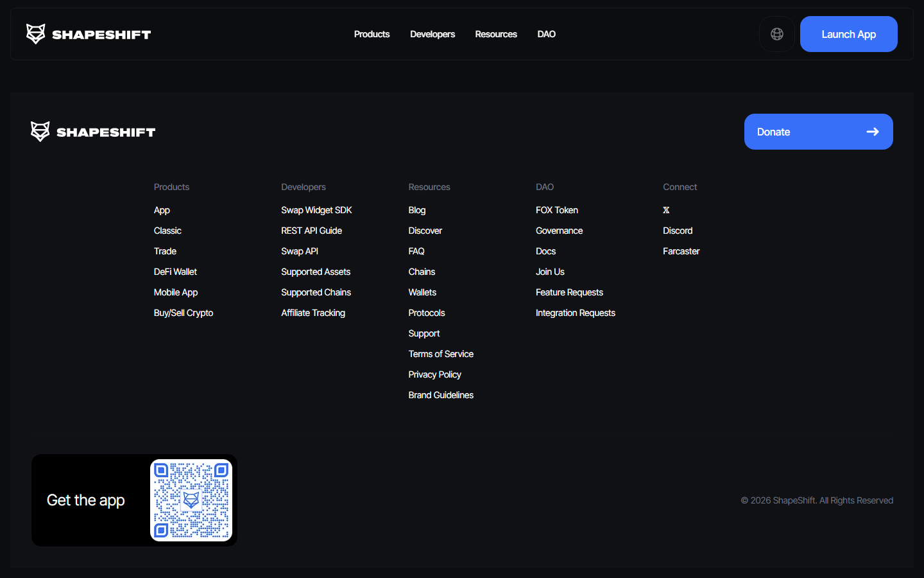The image size is (924, 578).
Task: Click the Donate button arrow icon
Action: coord(873,132)
